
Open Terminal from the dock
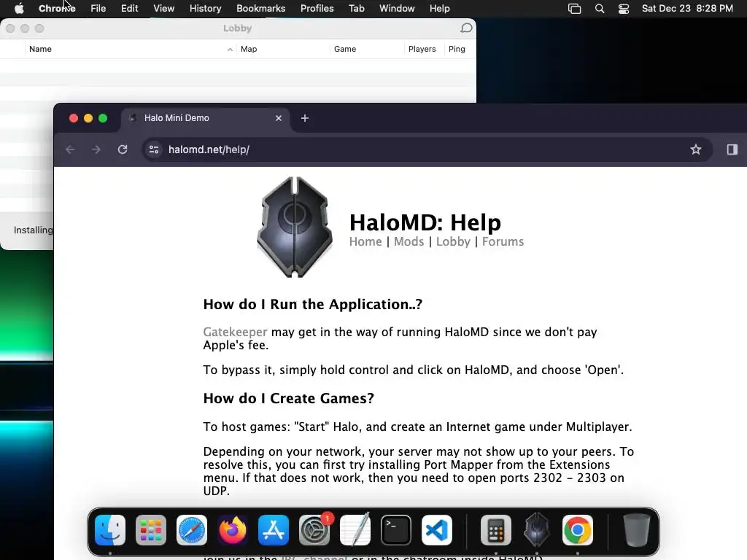(396, 530)
